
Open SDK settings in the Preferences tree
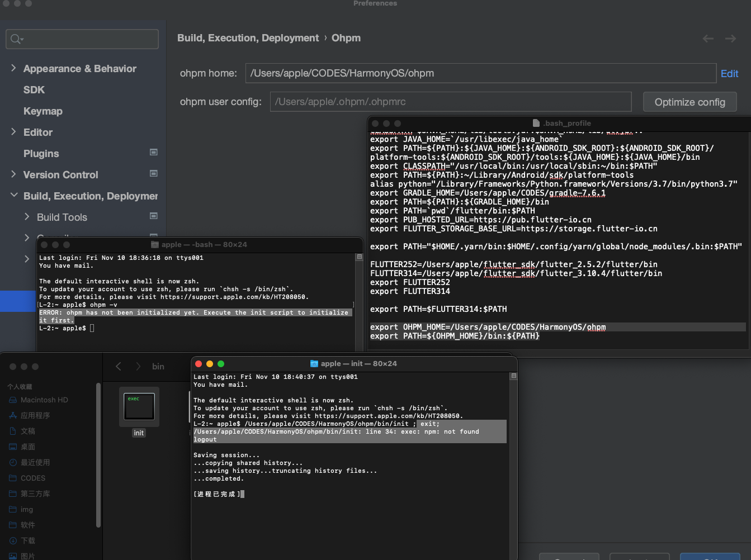34,90
